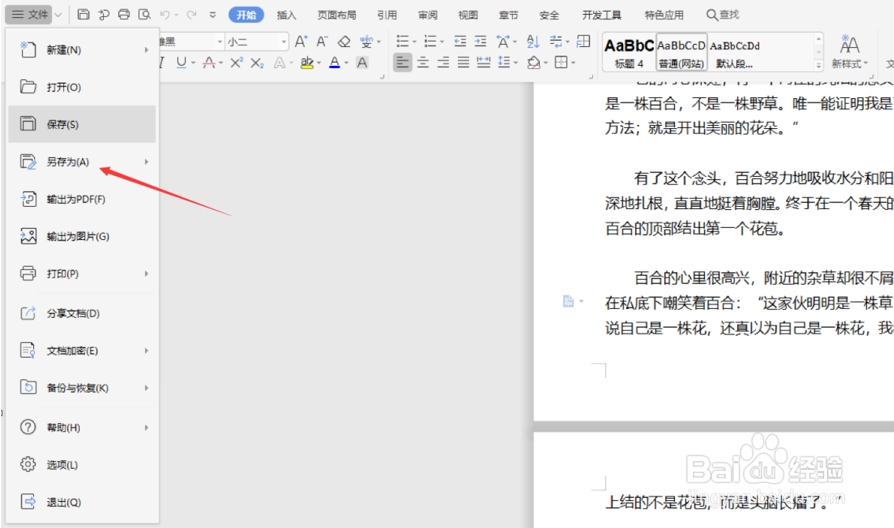Click the Decrease Indent icon

pos(460,42)
